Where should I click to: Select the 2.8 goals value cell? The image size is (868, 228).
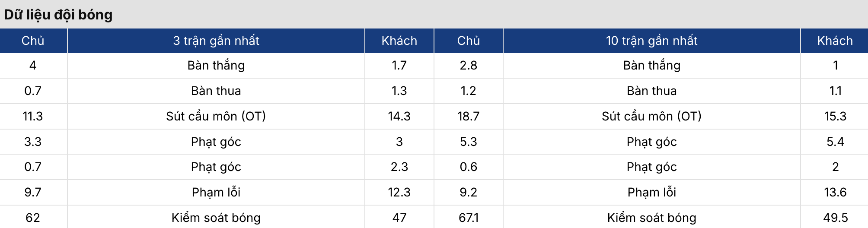click(x=468, y=65)
